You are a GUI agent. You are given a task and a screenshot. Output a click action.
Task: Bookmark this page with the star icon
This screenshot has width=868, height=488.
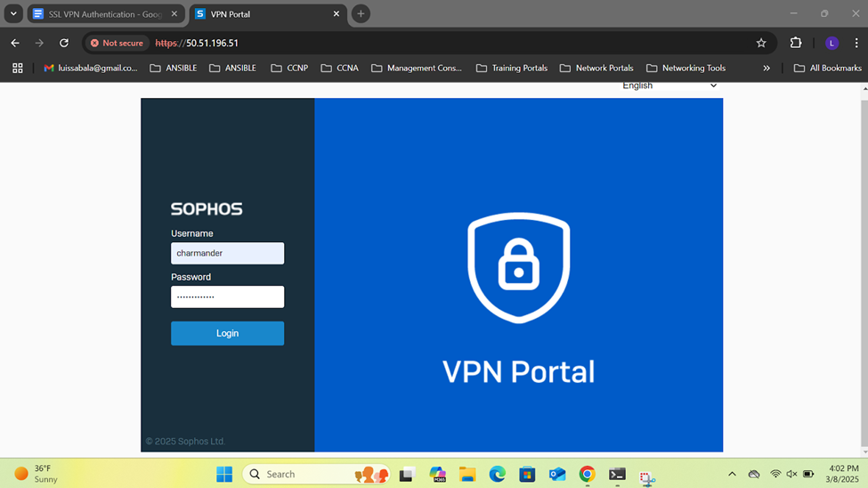point(761,44)
